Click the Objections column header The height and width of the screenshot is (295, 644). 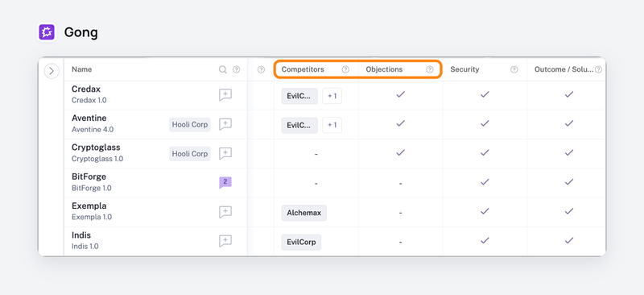pos(384,69)
